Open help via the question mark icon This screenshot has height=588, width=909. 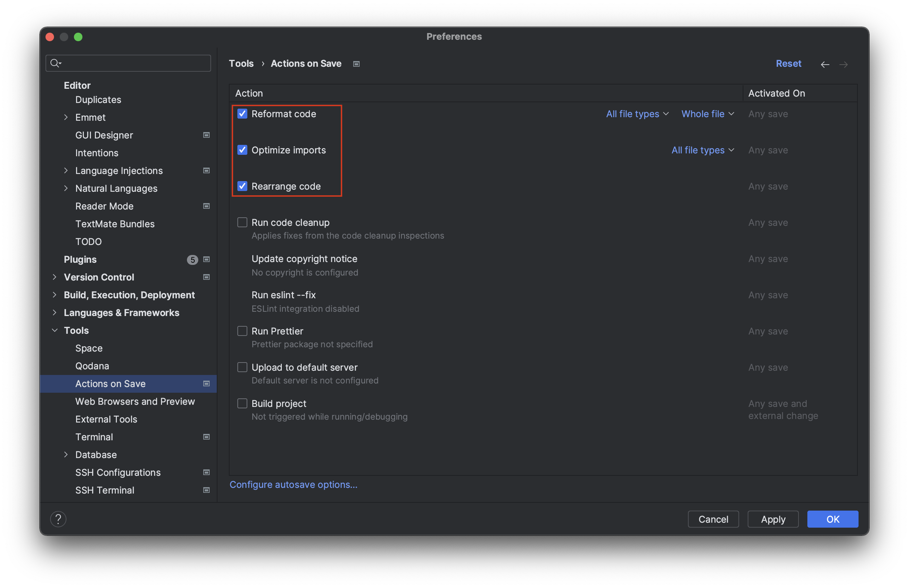point(58,519)
